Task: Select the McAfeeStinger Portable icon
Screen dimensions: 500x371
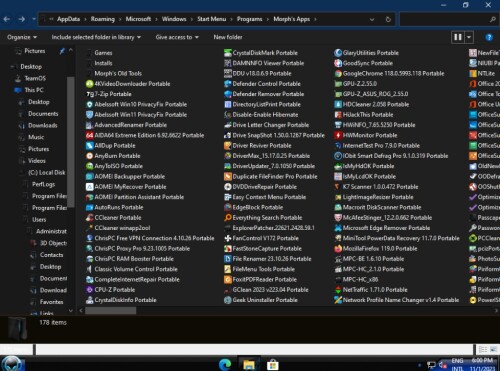Action: [x=338, y=218]
